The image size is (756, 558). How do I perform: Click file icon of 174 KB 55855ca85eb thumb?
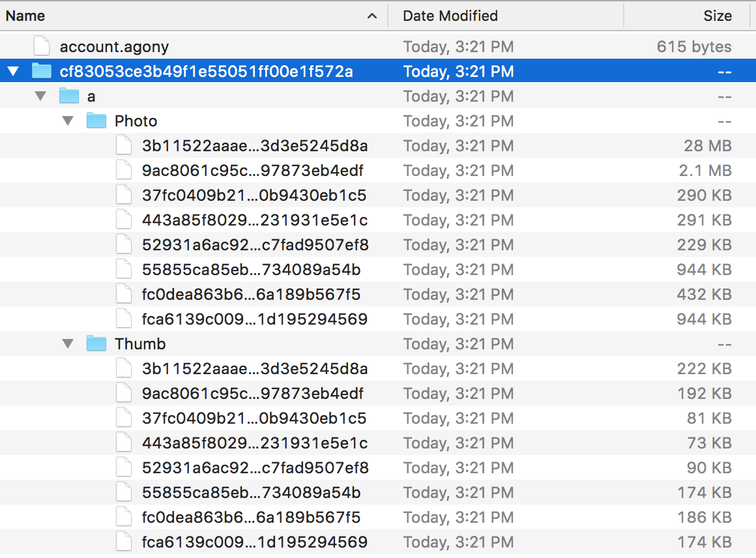coord(124,492)
